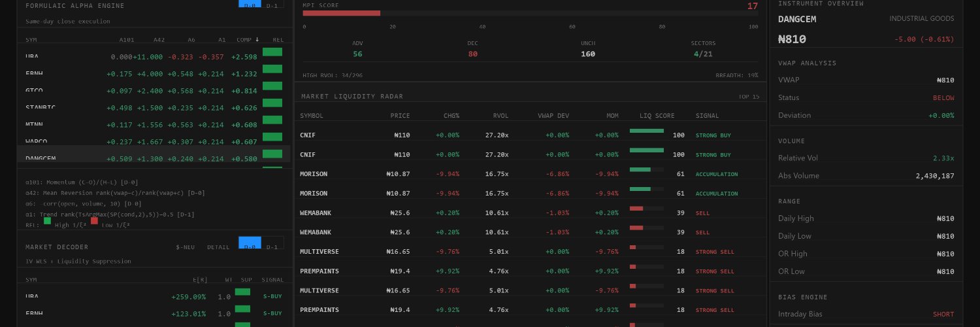Click UNCH count 160
Image resolution: width=980 pixels, height=327 pixels.
(588, 54)
